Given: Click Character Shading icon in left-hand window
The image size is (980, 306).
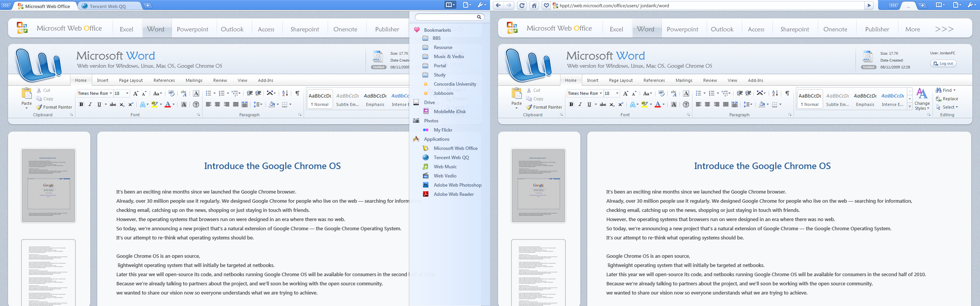Looking at the screenshot, I should click(x=184, y=104).
